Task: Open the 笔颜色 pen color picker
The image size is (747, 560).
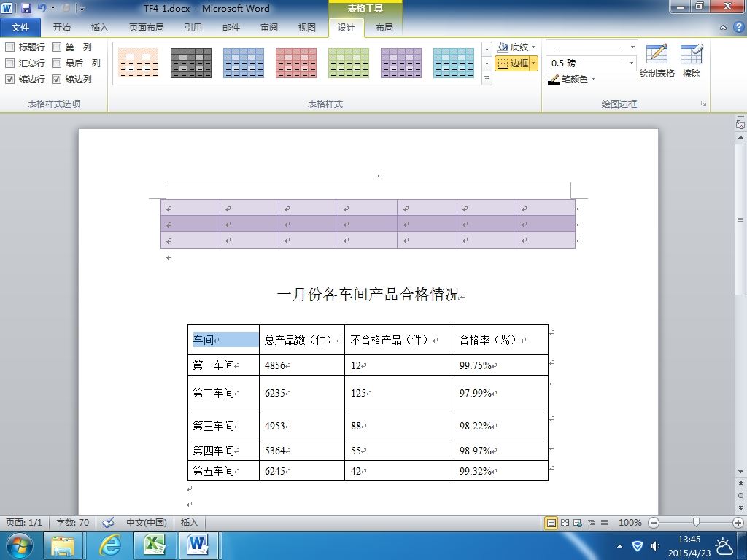Action: coord(571,79)
